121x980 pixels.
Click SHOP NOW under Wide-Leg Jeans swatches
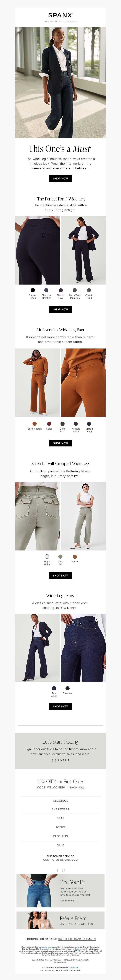click(60, 706)
